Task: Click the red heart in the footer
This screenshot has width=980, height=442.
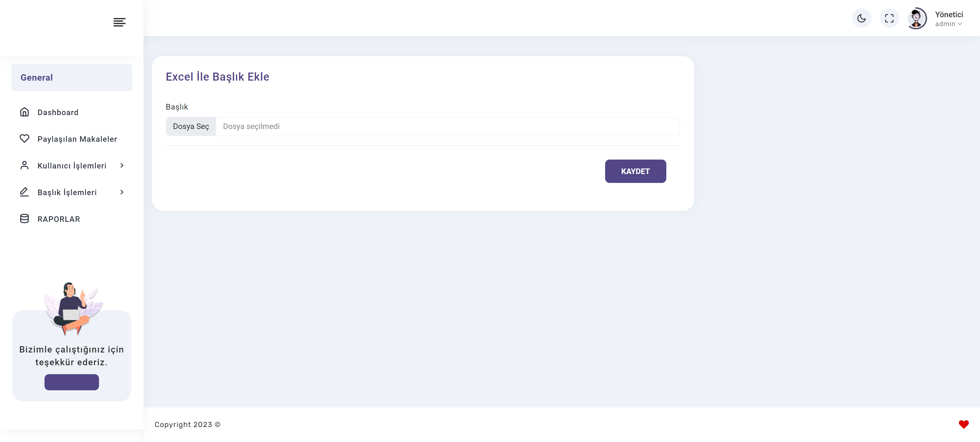Action: [963, 424]
